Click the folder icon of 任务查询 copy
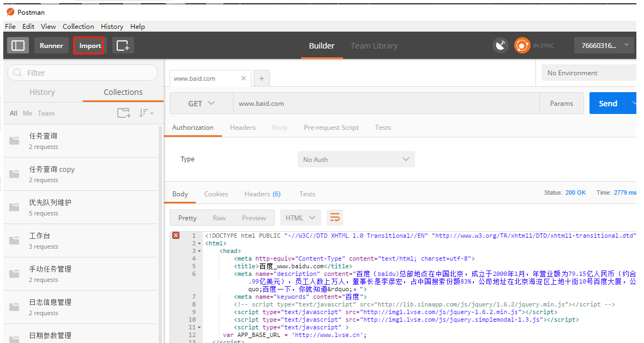 (x=14, y=174)
